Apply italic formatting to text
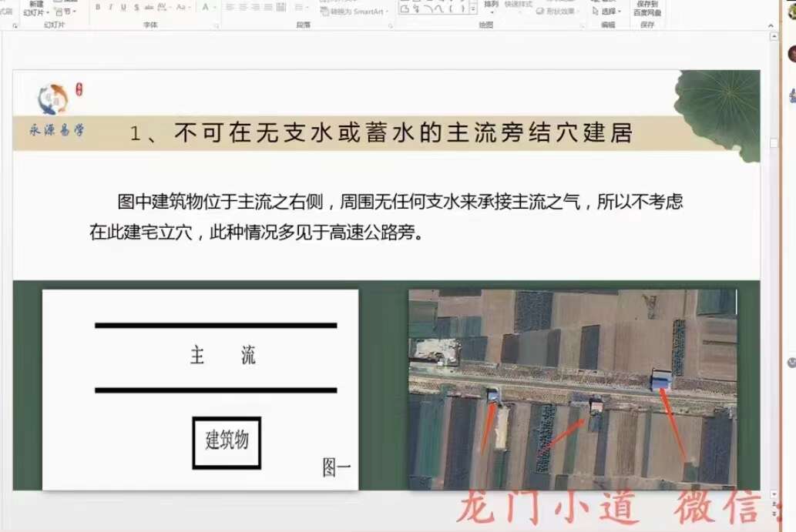 111,8
